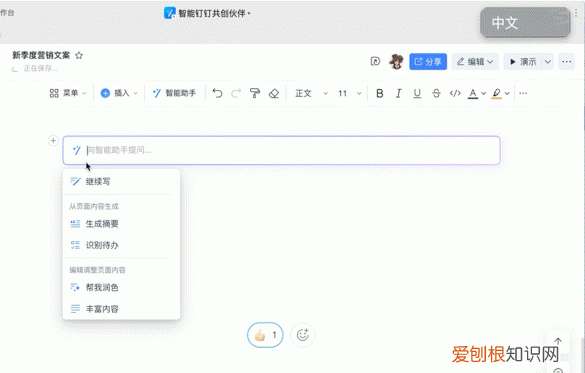Add a new emoji reaction
This screenshot has height=373, width=585.
pos(303,335)
